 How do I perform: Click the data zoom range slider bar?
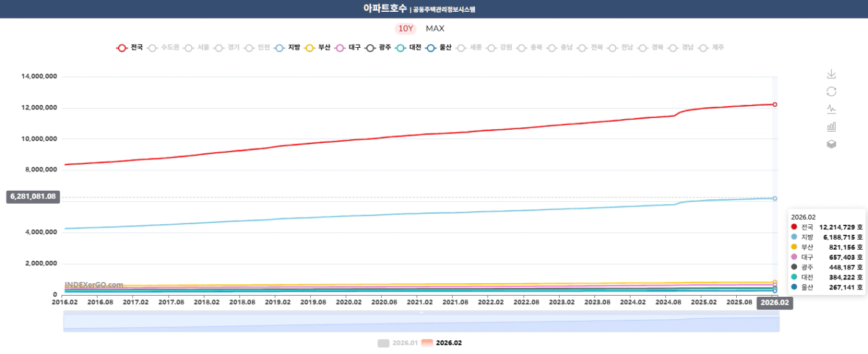tap(421, 321)
